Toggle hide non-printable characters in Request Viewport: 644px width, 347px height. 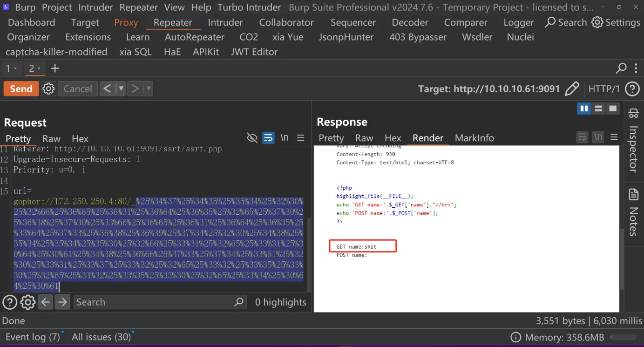click(x=252, y=137)
